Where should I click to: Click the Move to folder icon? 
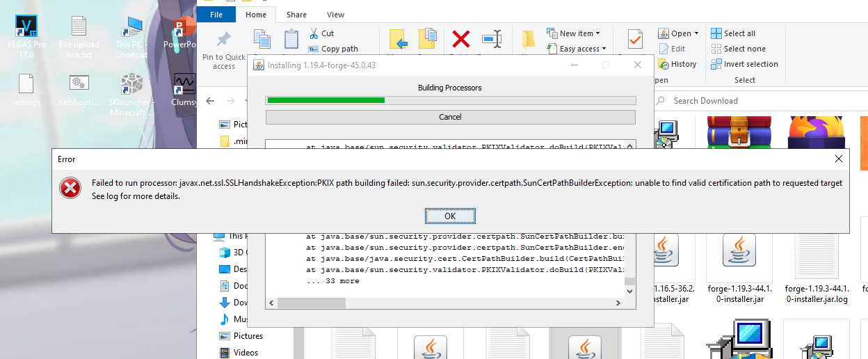click(399, 40)
